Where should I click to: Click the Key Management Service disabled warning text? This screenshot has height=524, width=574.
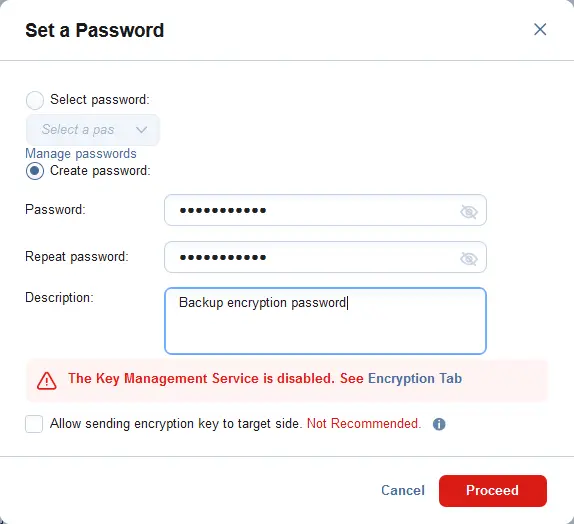pyautogui.click(x=201, y=378)
